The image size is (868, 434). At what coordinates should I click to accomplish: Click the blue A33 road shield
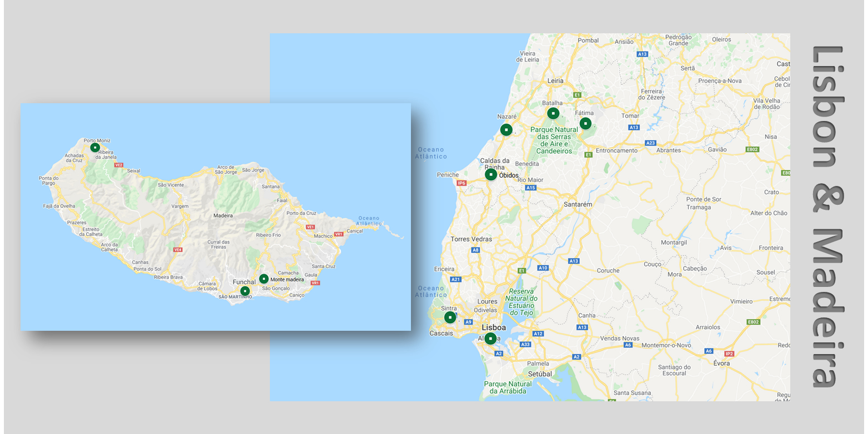tap(525, 344)
